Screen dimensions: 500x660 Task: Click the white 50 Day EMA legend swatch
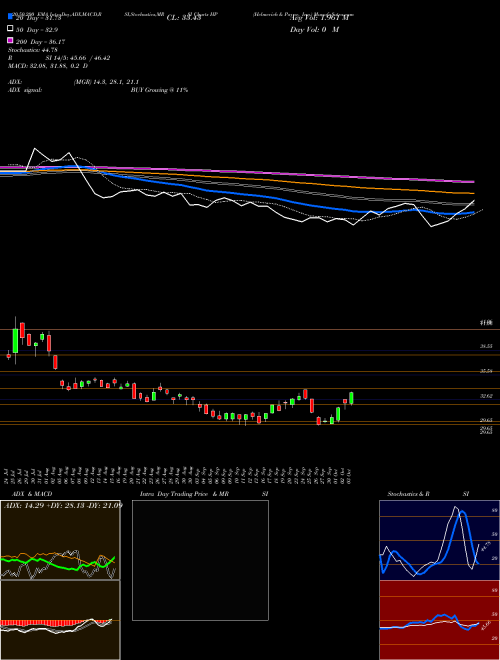pyautogui.click(x=11, y=28)
